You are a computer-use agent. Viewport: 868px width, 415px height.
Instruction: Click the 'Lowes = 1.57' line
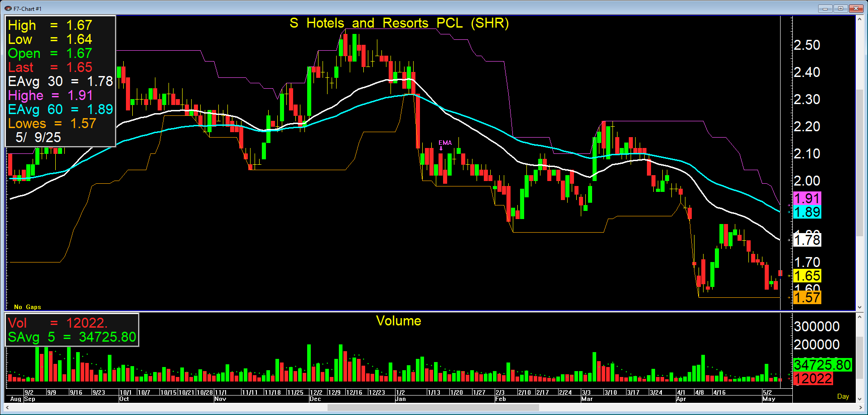[x=52, y=123]
